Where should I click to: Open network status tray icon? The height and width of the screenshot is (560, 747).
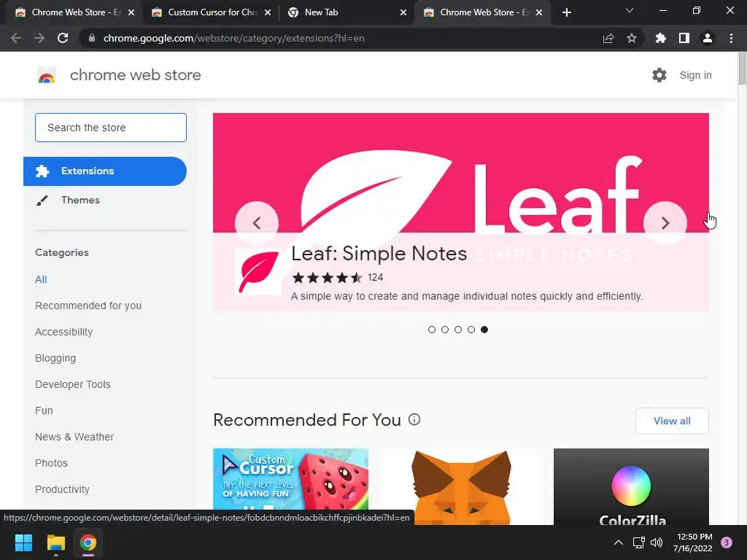click(x=638, y=542)
